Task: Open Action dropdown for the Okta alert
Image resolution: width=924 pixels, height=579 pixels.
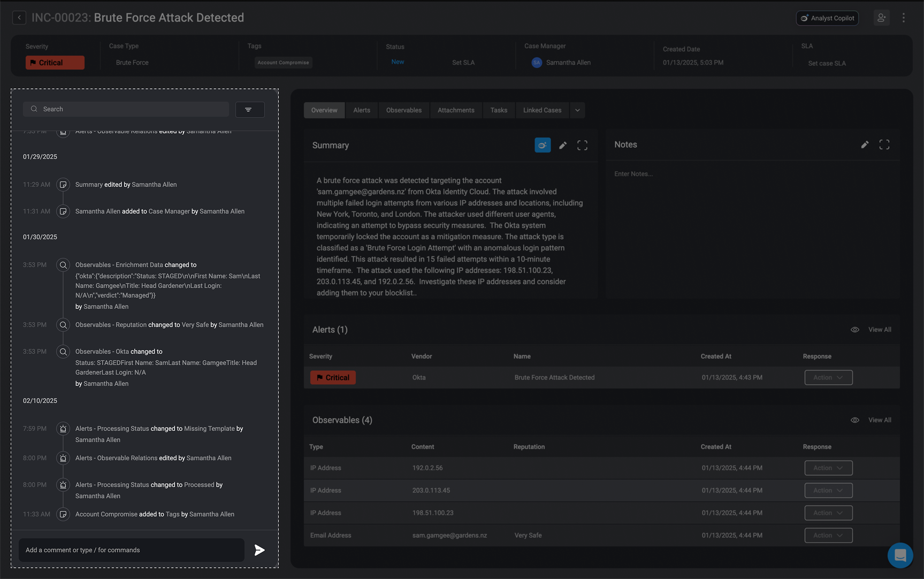Action: [828, 377]
